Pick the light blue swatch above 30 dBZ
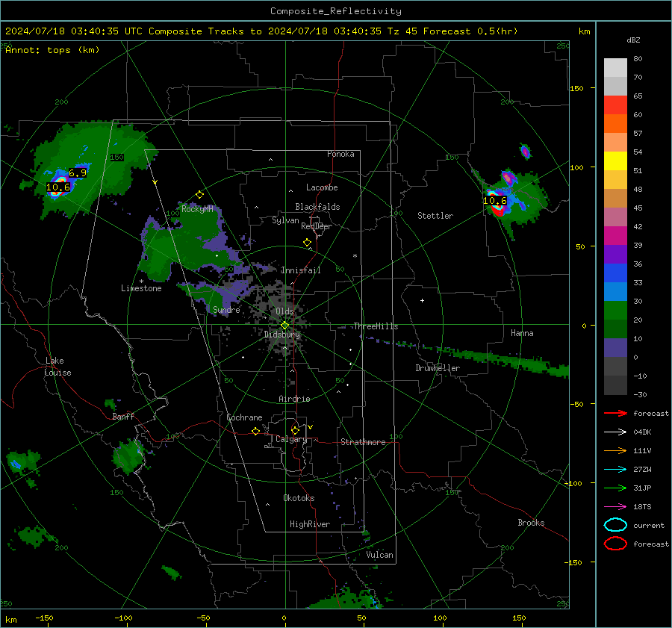672x628 pixels. point(615,292)
